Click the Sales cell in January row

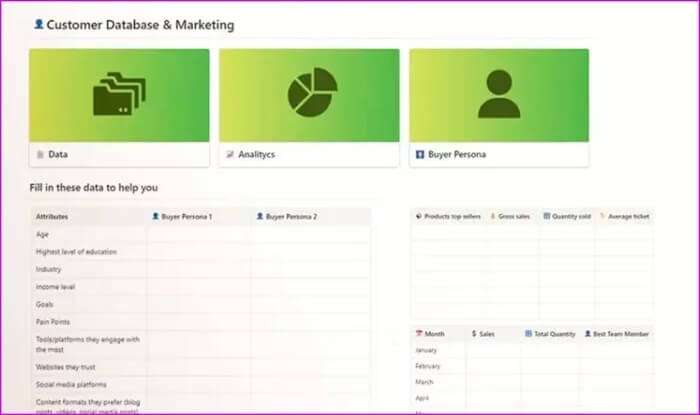pyautogui.click(x=493, y=350)
